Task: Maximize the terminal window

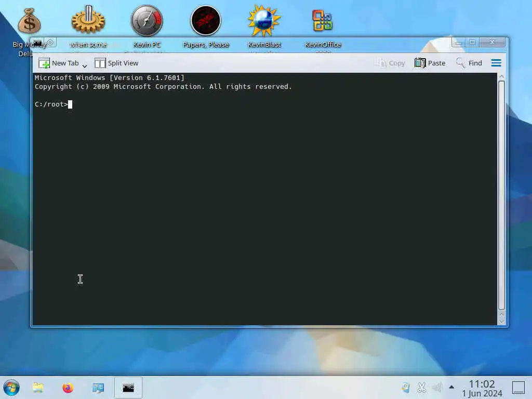Action: (x=472, y=43)
